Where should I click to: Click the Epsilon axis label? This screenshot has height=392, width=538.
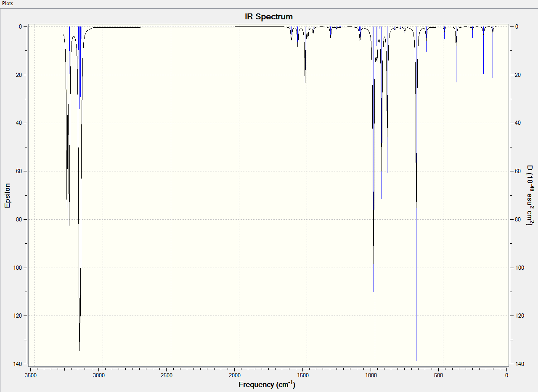pyautogui.click(x=7, y=195)
